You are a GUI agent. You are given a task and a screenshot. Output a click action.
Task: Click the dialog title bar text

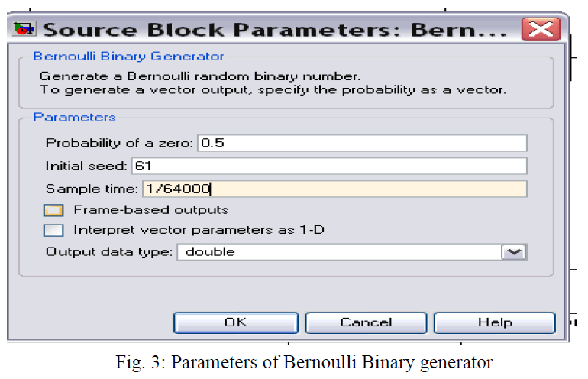click(275, 30)
